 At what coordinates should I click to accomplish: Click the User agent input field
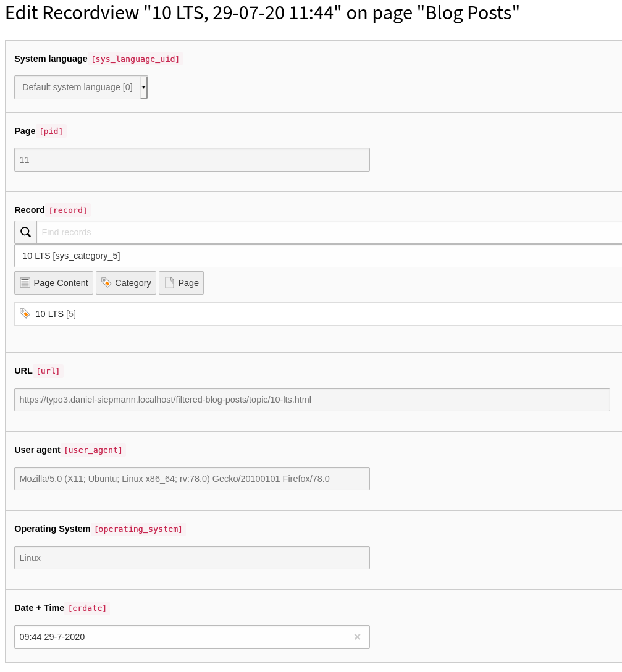191,479
